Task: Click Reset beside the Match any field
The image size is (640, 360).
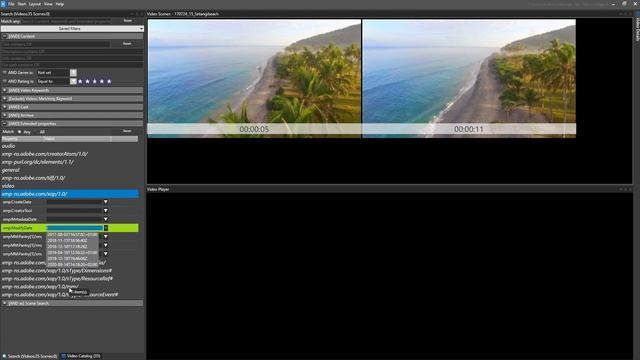Action: point(128,21)
